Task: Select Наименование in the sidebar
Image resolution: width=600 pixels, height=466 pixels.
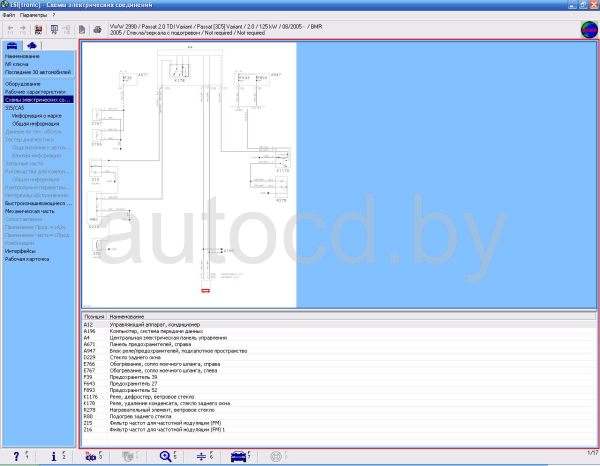Action: pyautogui.click(x=22, y=56)
